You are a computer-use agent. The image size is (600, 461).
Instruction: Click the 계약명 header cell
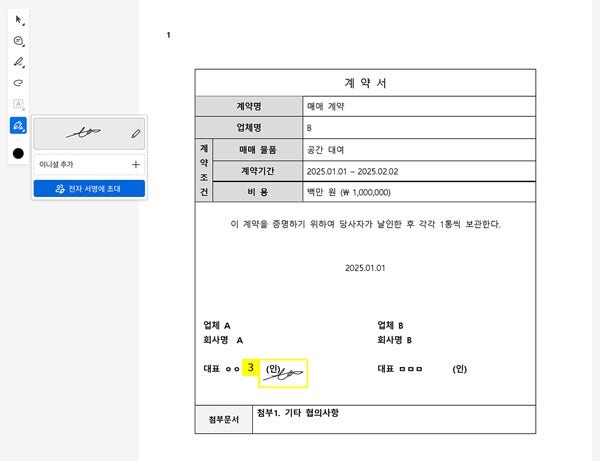[x=249, y=107]
